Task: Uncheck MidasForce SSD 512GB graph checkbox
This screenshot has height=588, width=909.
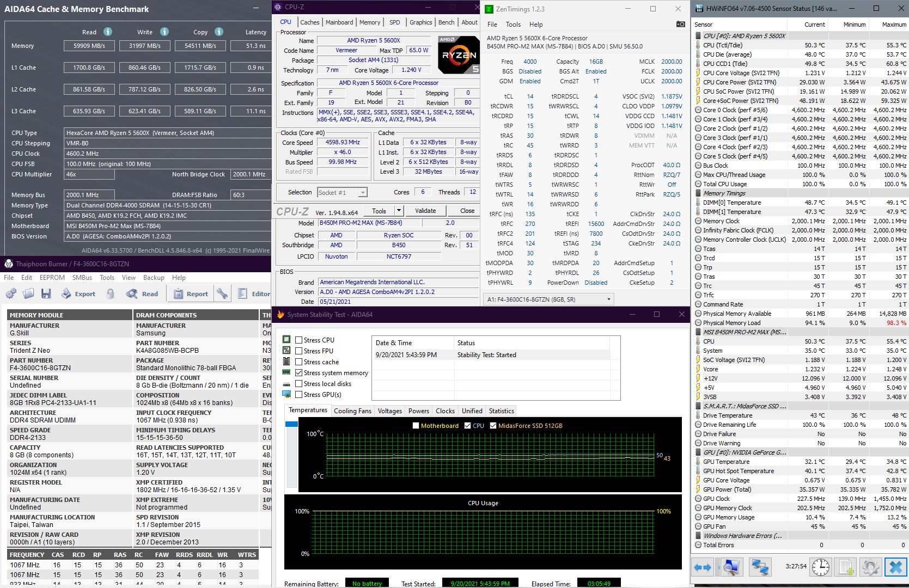Action: click(493, 426)
